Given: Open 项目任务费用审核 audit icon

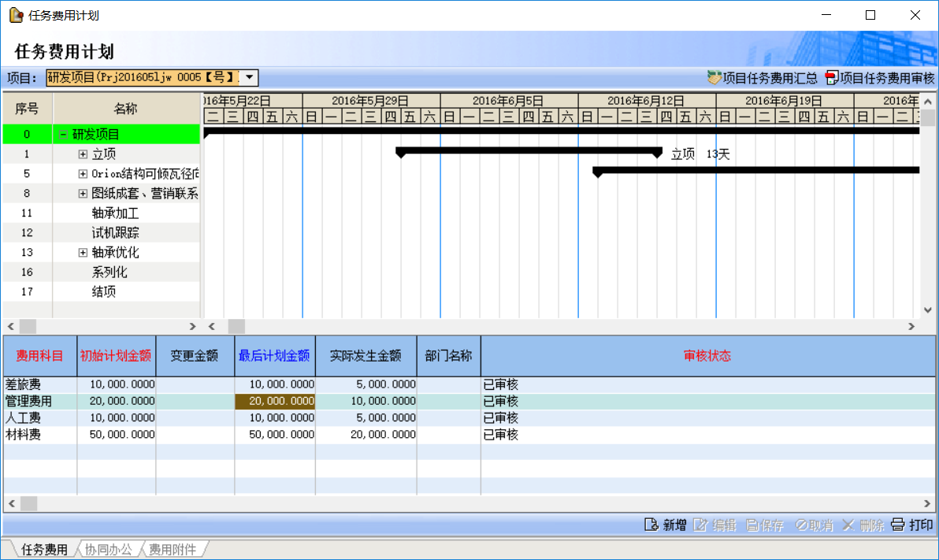Looking at the screenshot, I should tap(832, 77).
